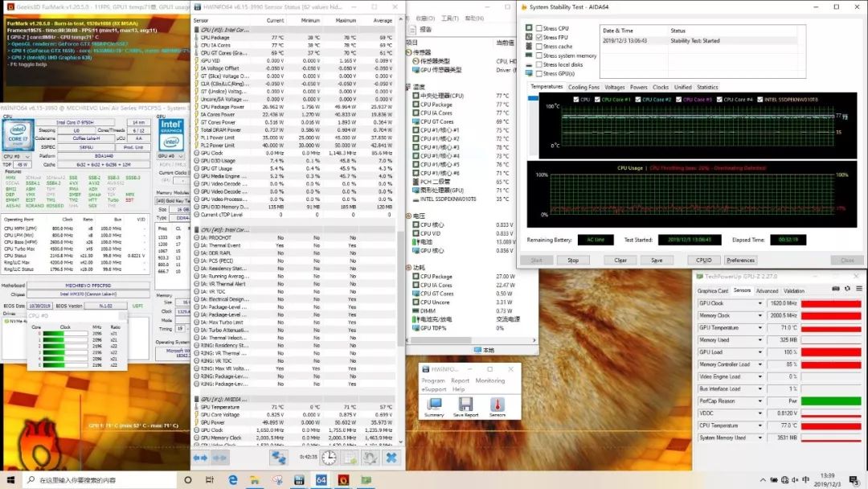Uncheck Stress FPU checkbox
The height and width of the screenshot is (489, 868).
click(x=538, y=37)
